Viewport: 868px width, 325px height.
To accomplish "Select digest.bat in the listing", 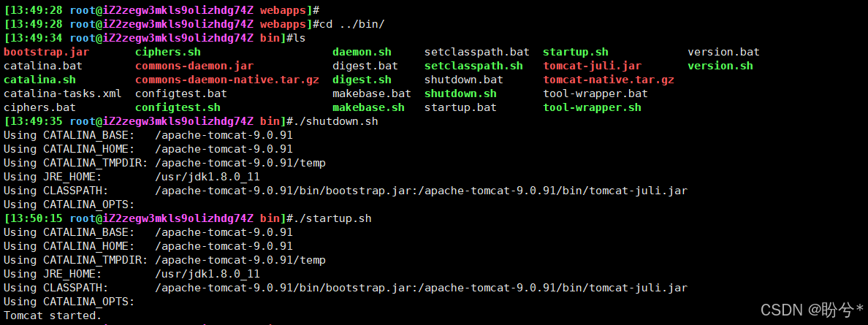I will 365,66.
